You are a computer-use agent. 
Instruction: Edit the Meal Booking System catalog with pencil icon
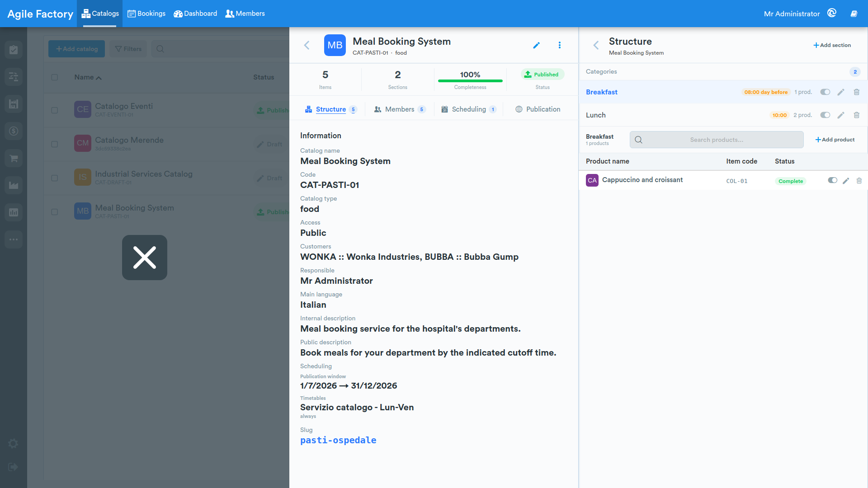click(536, 45)
